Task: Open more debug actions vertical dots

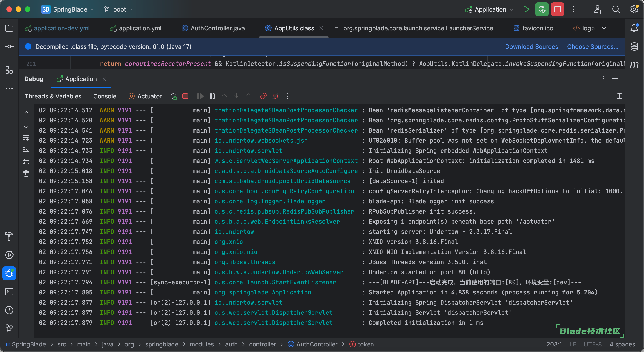Action: click(x=287, y=96)
